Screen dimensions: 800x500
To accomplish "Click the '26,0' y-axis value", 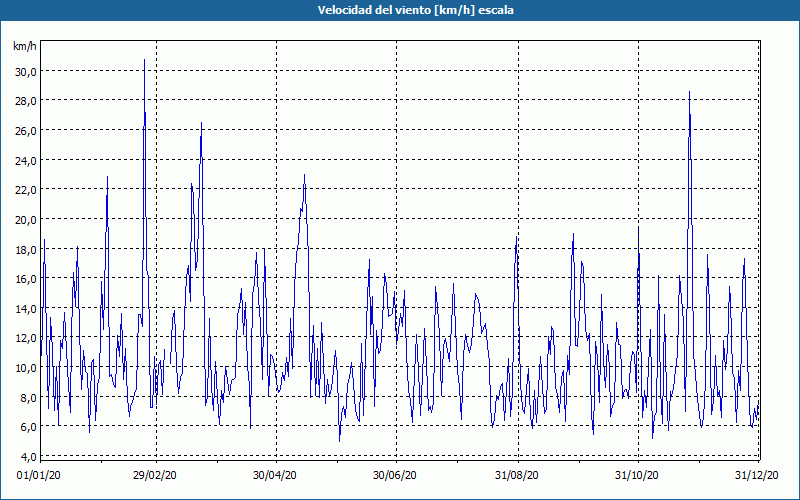I will (26, 131).
